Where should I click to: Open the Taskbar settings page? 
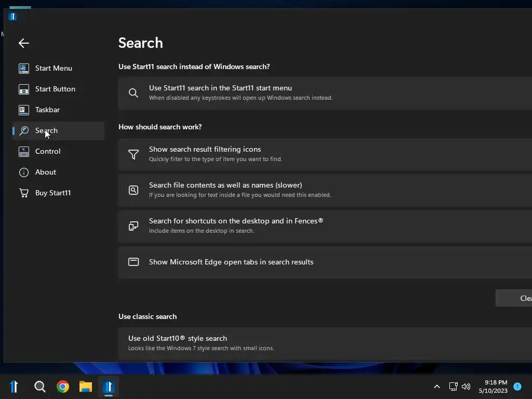pos(58,110)
